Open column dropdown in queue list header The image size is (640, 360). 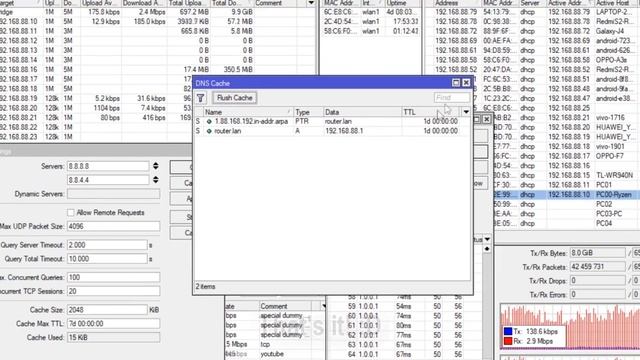pyautogui.click(x=311, y=3)
